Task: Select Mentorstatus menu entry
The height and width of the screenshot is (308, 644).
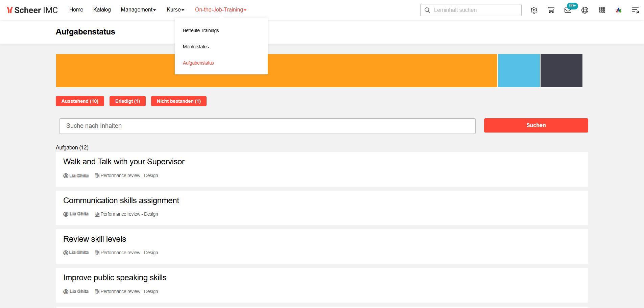Action: 196,47
